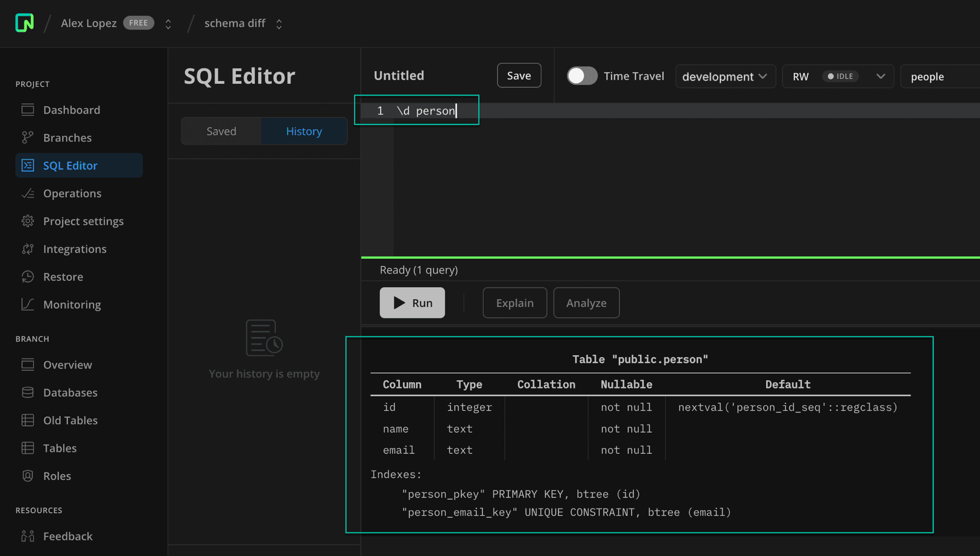This screenshot has height=556, width=980.
Task: Click the Neon logo
Action: [x=24, y=23]
